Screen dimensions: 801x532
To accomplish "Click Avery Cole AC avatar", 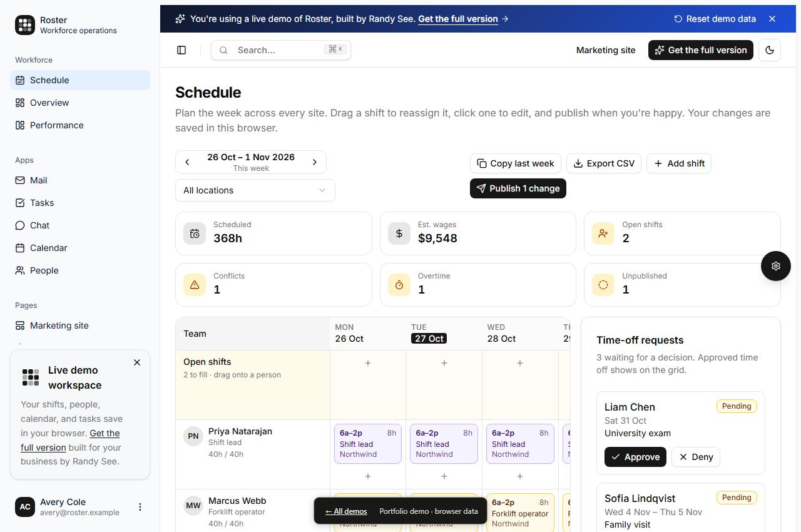I will [25, 507].
